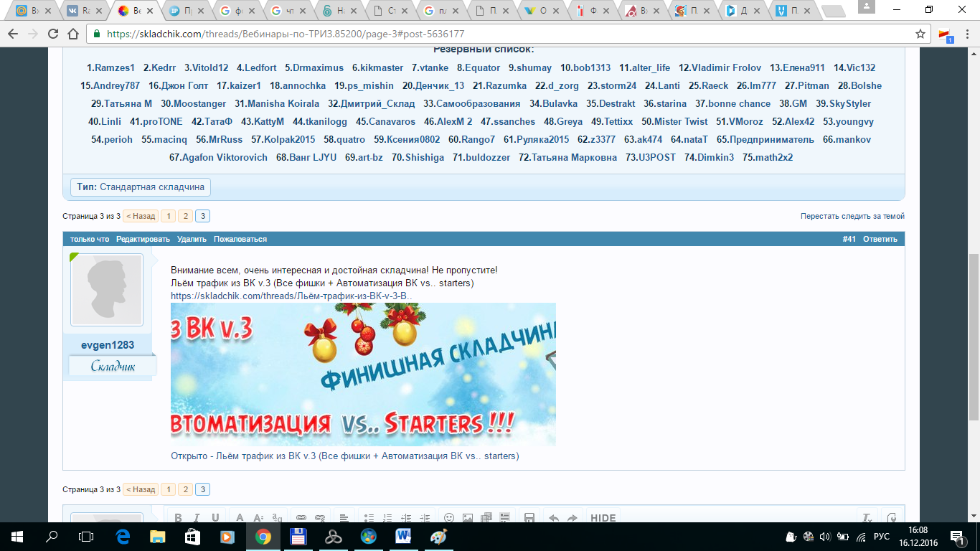980x551 pixels.
Task: Open Windows taskbar search
Action: (x=52, y=537)
